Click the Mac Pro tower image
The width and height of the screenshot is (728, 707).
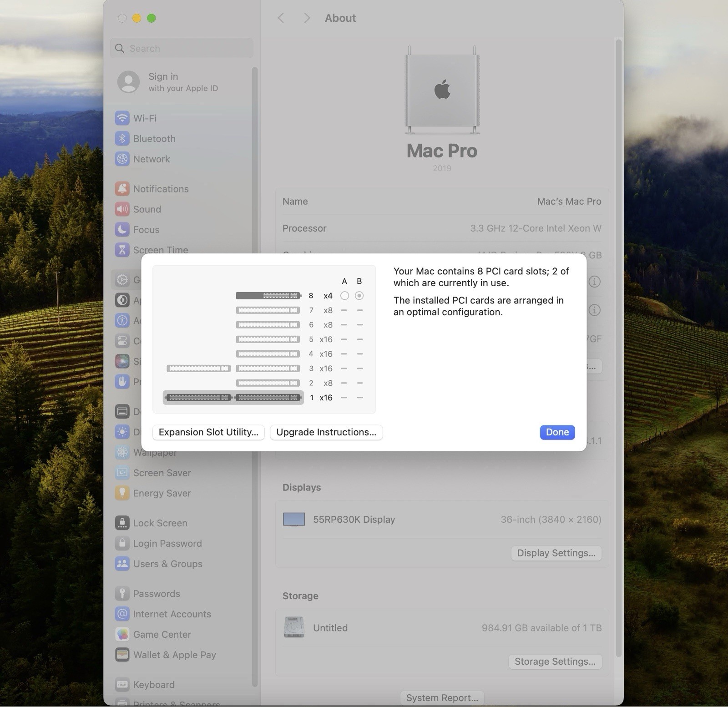(442, 90)
